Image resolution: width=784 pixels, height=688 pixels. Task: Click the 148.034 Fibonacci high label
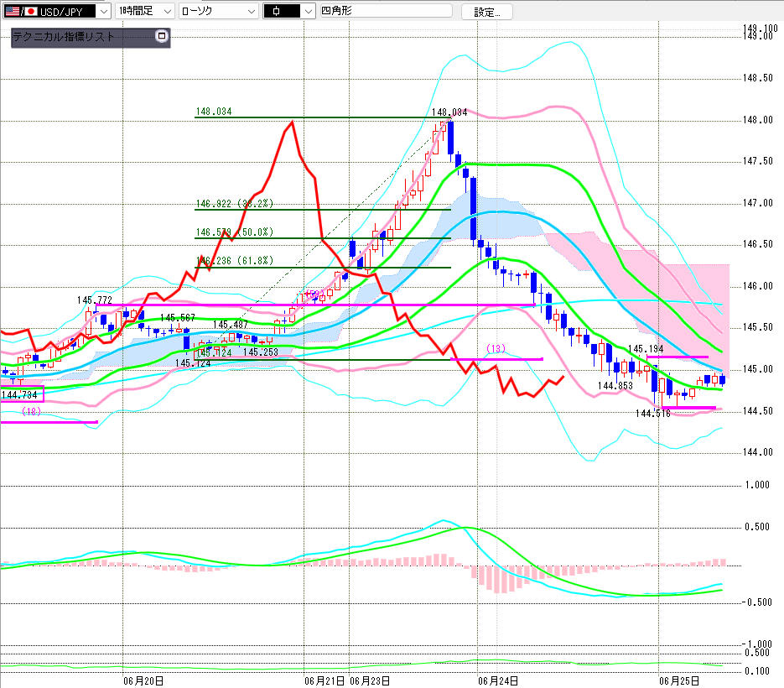click(x=214, y=112)
